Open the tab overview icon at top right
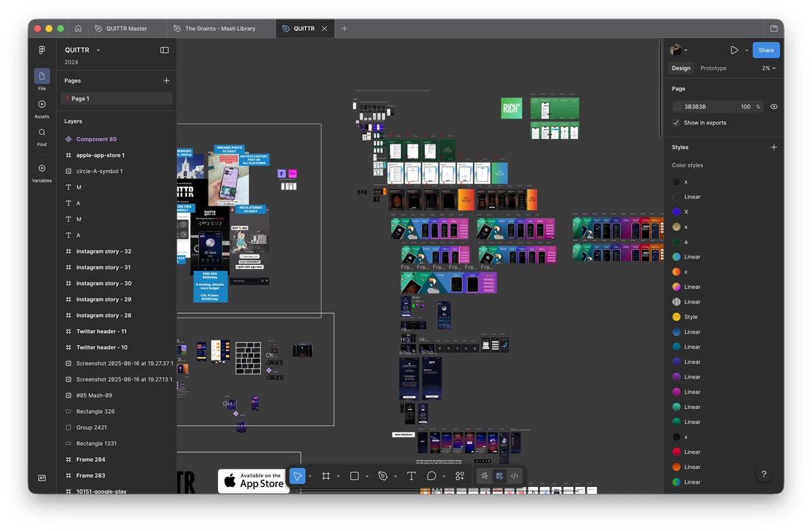812x531 pixels. (x=773, y=28)
